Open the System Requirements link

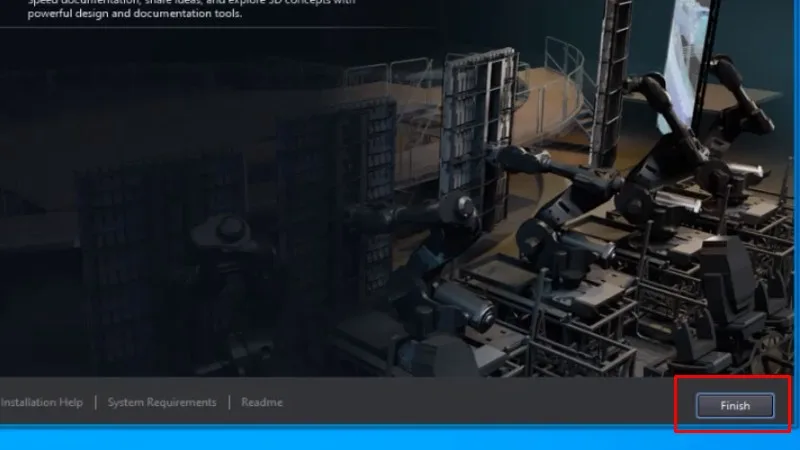pos(161,402)
